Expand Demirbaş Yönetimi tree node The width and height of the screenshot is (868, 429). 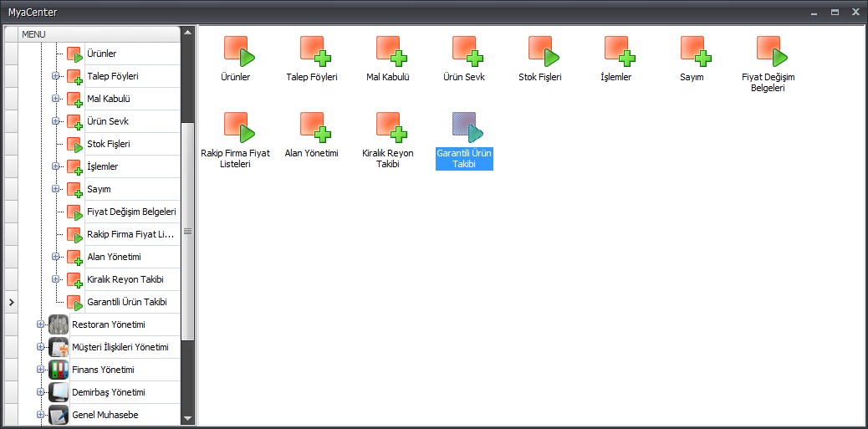40,392
